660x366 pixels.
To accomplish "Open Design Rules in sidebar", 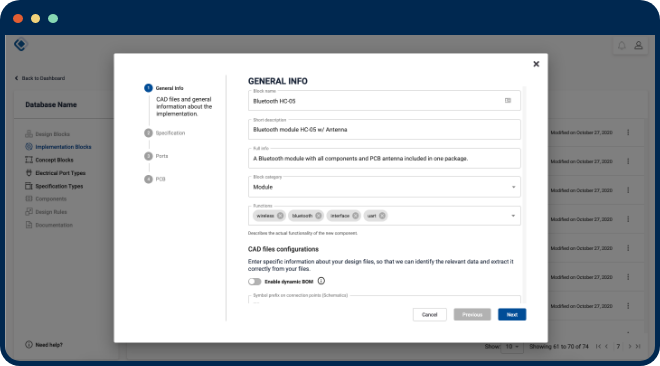I will (46, 212).
